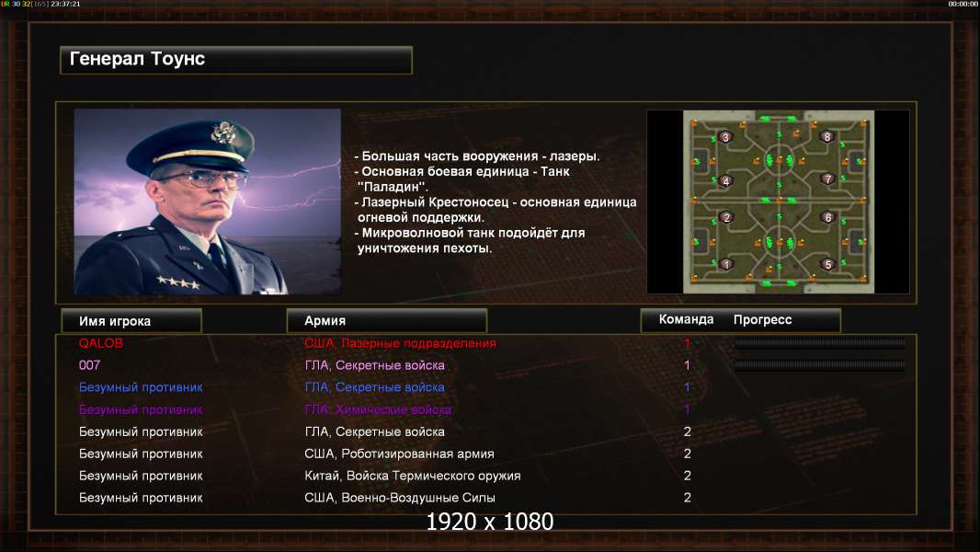Choose start position 6 on map
This screenshot has height=552, width=980.
point(828,217)
